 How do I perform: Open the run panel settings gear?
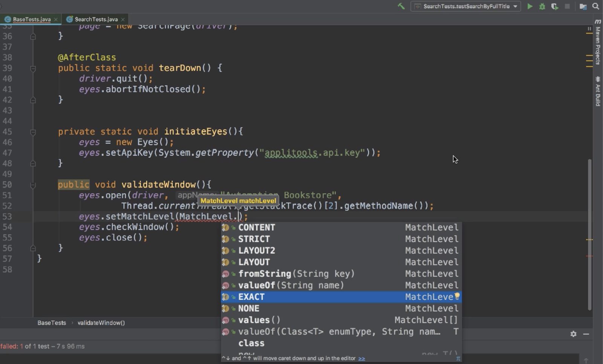(x=573, y=334)
